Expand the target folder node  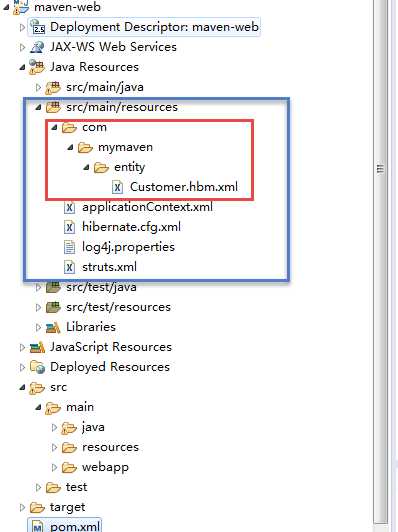pyautogui.click(x=22, y=508)
